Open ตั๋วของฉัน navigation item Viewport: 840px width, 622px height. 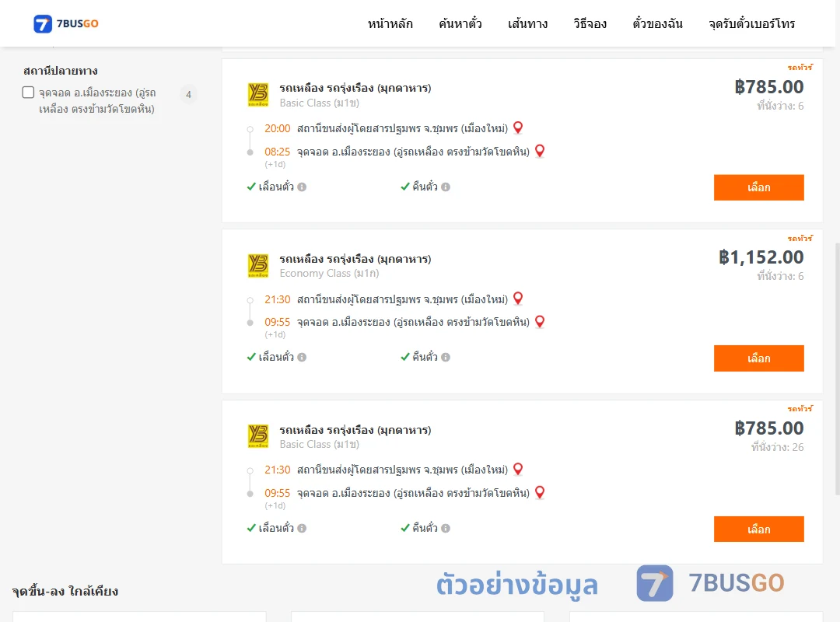click(657, 23)
